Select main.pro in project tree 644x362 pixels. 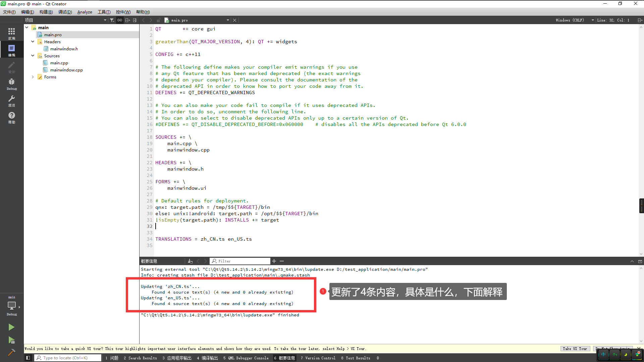53,35
